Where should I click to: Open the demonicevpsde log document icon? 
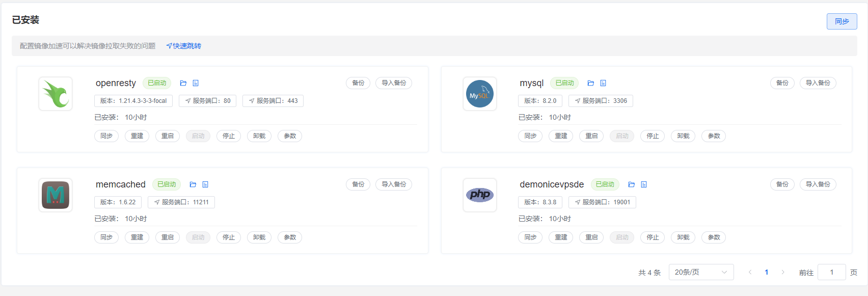click(644, 184)
